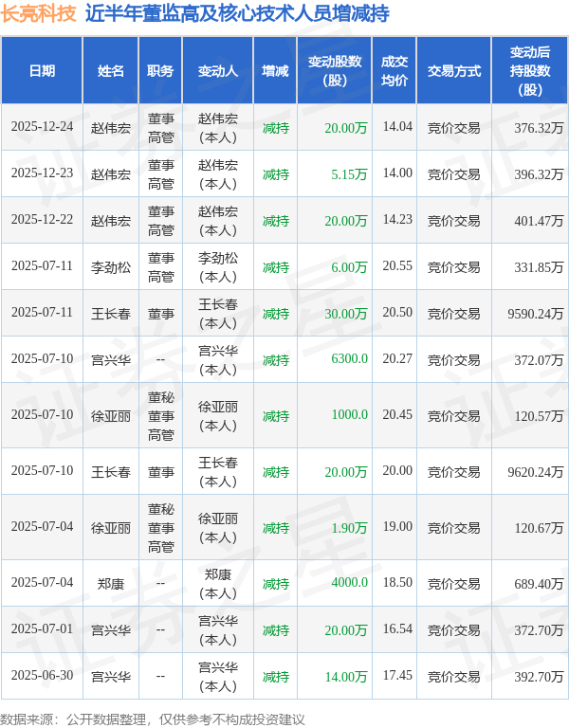Screen dimensions: 569x728
Task: Click average price 14.04
Action: pos(397,127)
